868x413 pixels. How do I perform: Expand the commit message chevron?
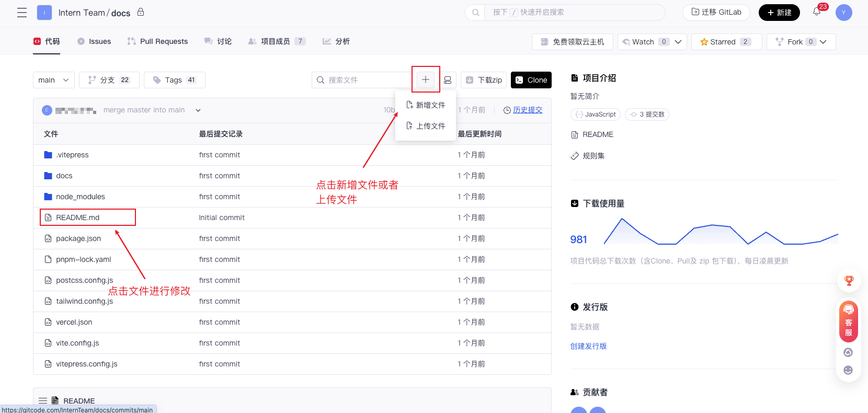(198, 110)
